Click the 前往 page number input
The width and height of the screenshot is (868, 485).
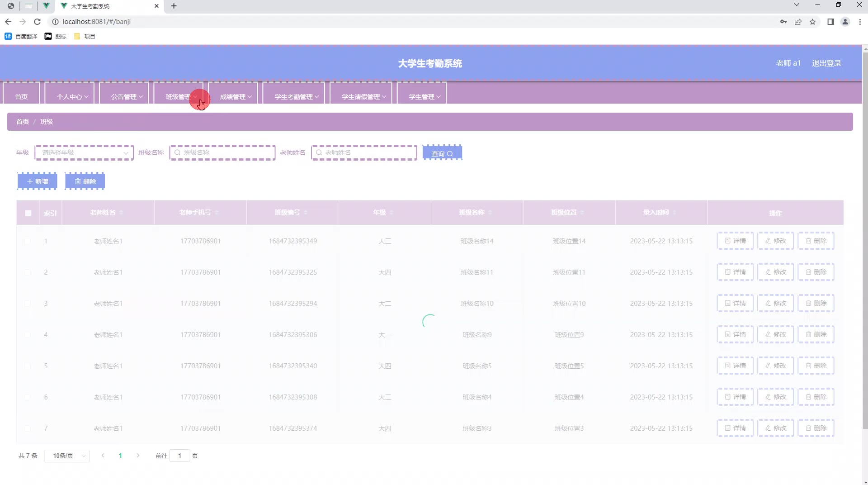tap(179, 456)
